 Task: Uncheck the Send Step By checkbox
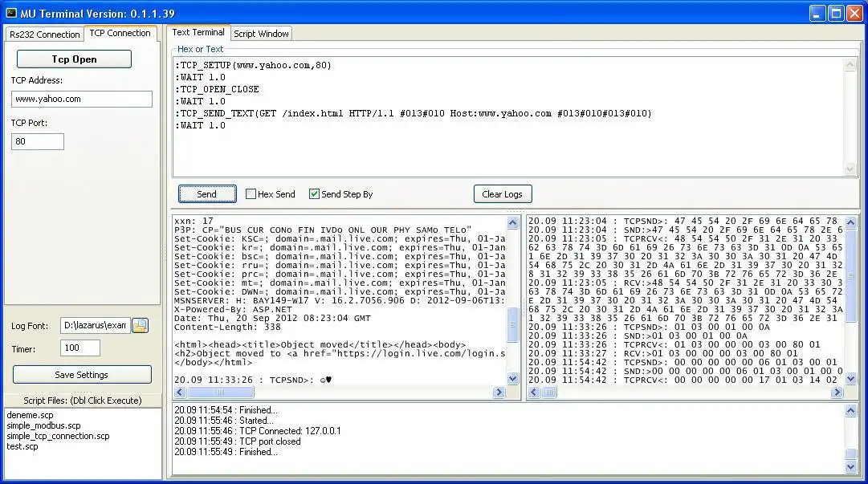click(x=314, y=194)
